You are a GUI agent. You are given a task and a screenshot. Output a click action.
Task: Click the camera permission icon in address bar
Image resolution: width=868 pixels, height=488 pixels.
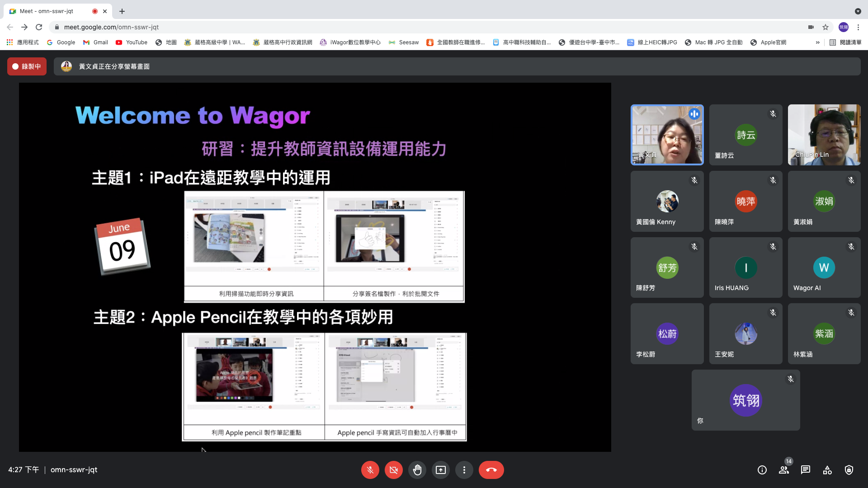[x=811, y=27]
